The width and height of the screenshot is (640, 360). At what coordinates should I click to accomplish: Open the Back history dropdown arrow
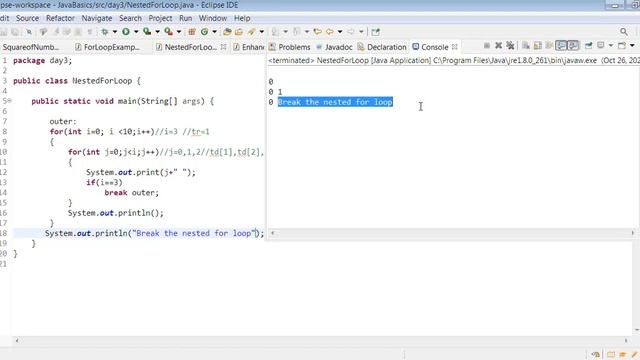click(340, 32)
